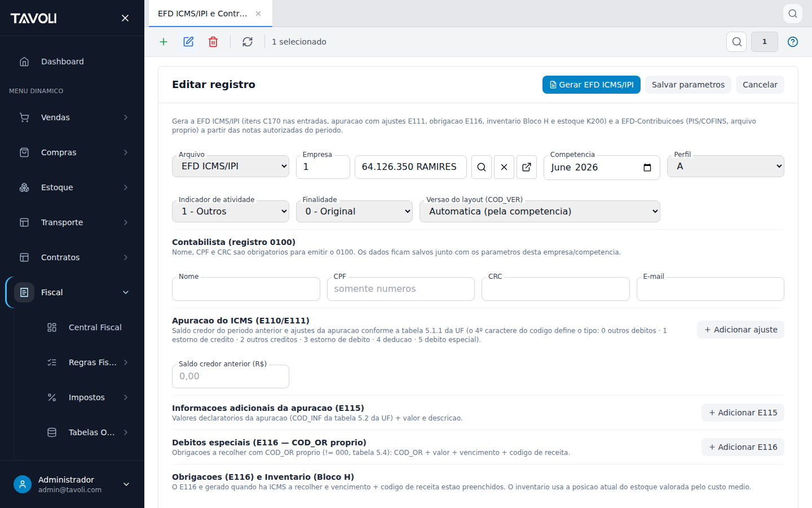This screenshot has width=812, height=508.
Task: Click the Central Fiscal grid icon
Action: coord(52,327)
